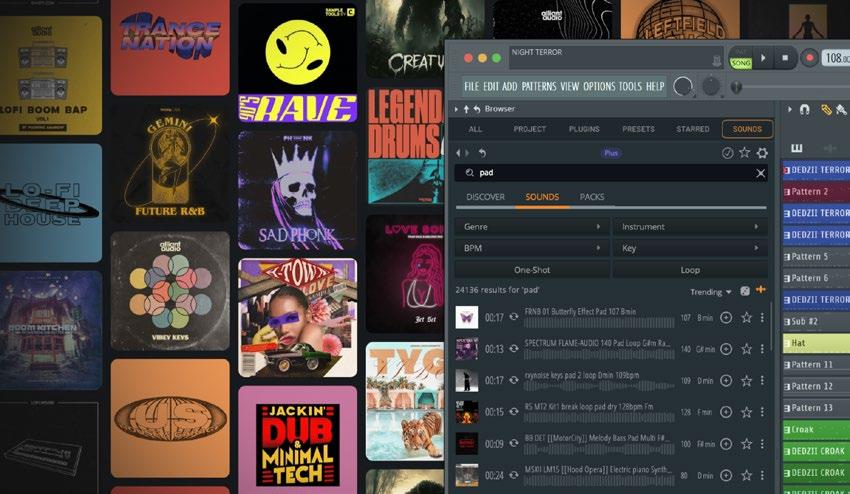The width and height of the screenshot is (850, 494).
Task: Star the MSKII Hood Opera Electric piano sample
Action: pyautogui.click(x=746, y=476)
